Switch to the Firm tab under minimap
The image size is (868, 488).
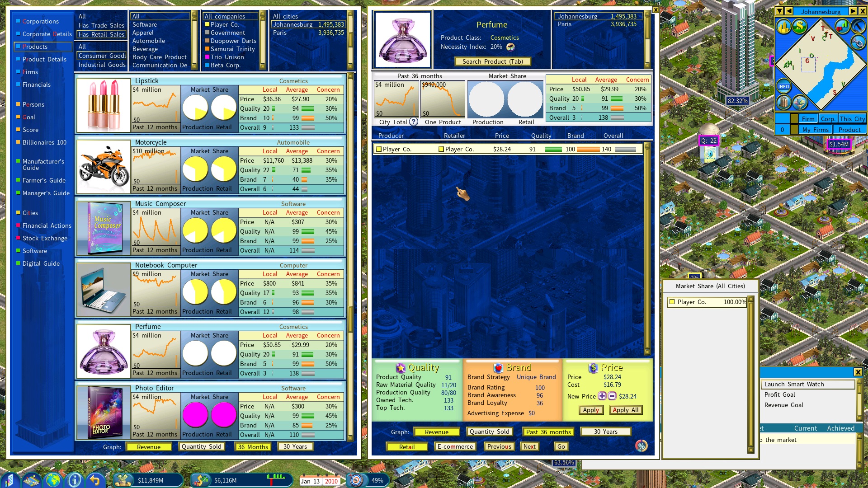coord(808,119)
